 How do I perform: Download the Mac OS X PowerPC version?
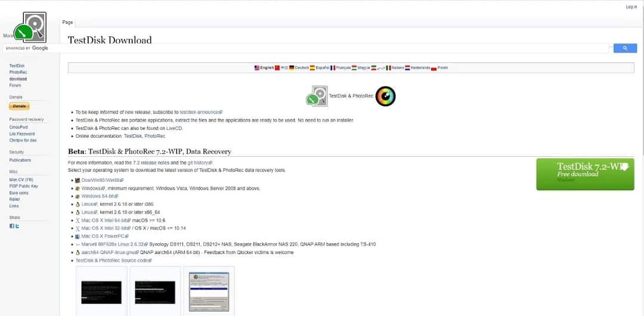click(x=105, y=236)
